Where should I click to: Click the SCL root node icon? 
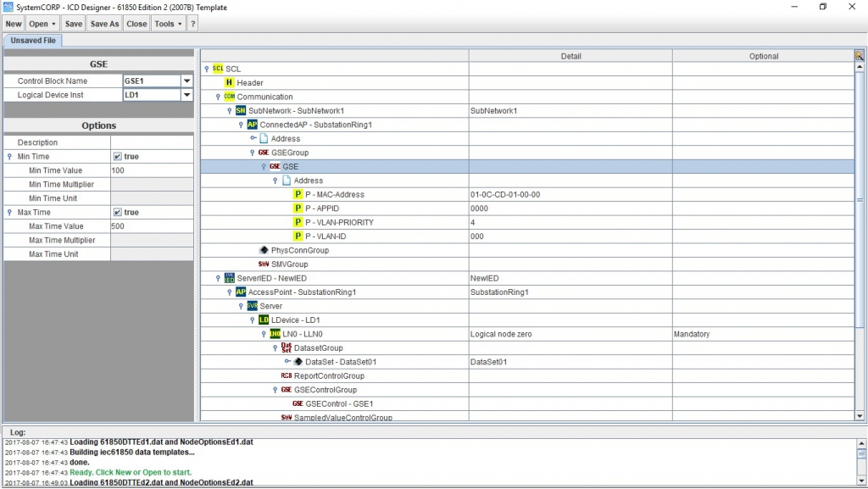click(218, 69)
